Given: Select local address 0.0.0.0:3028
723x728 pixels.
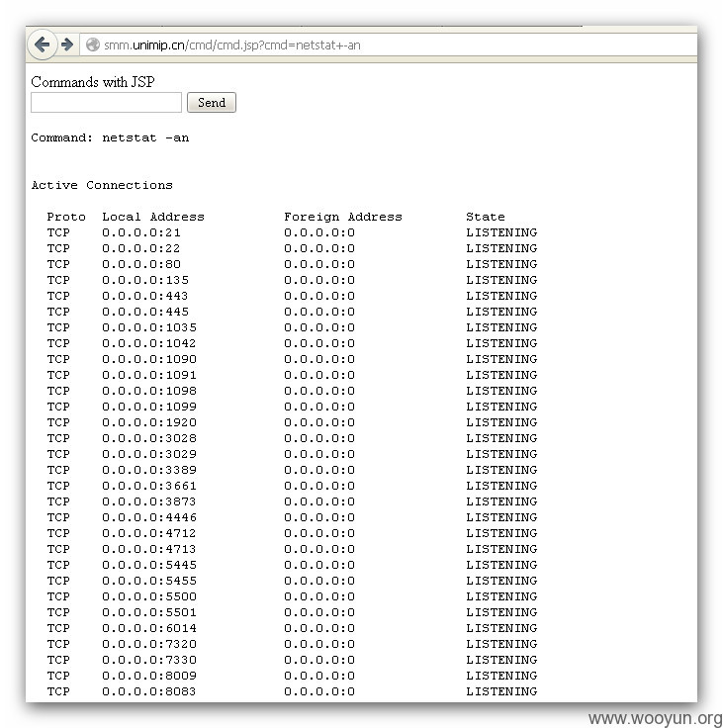Looking at the screenshot, I should 149,438.
